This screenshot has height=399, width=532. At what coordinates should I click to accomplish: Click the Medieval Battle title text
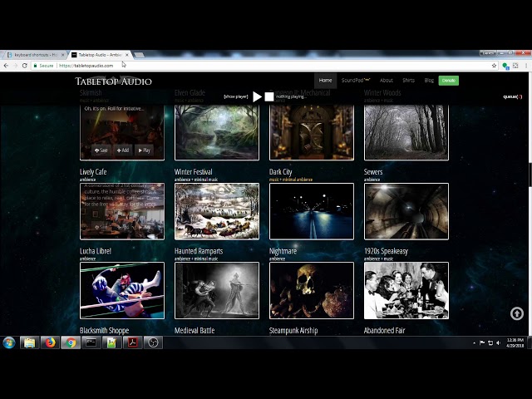point(195,331)
